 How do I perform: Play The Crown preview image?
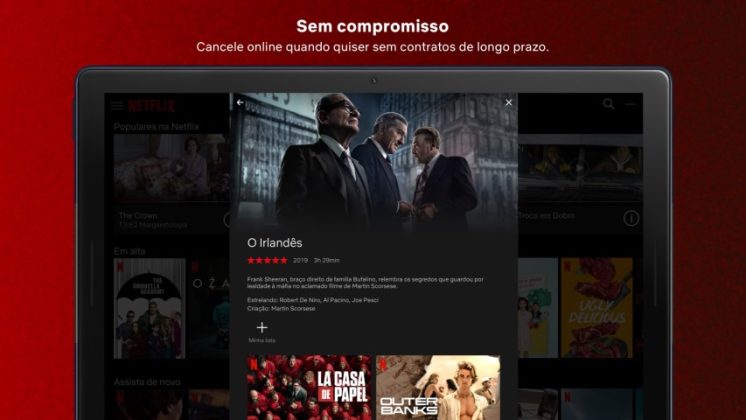click(171, 167)
